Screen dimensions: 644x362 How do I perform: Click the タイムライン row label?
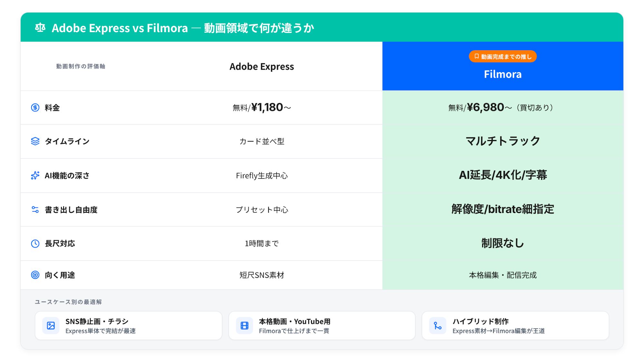[x=67, y=141]
